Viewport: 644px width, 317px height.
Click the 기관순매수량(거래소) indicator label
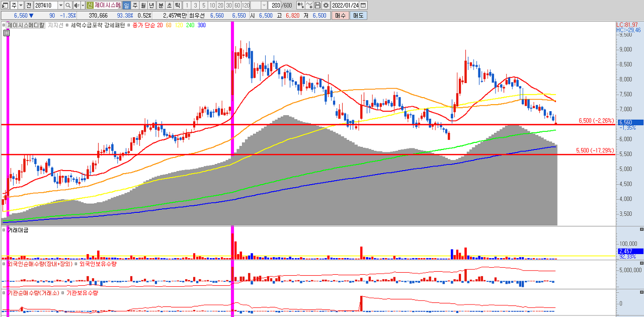33,292
